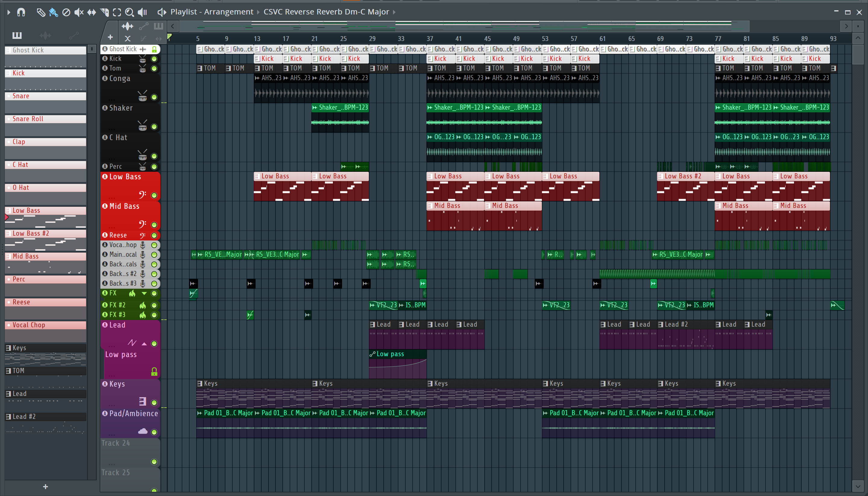Mute the Reese track
Screen dimensions: 868x496
coord(154,235)
